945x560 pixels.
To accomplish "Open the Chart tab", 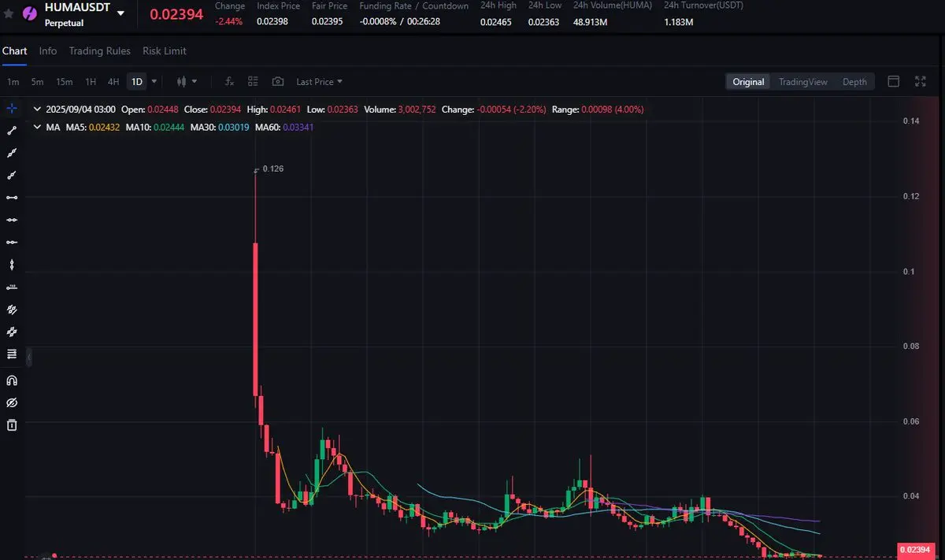I will point(14,50).
